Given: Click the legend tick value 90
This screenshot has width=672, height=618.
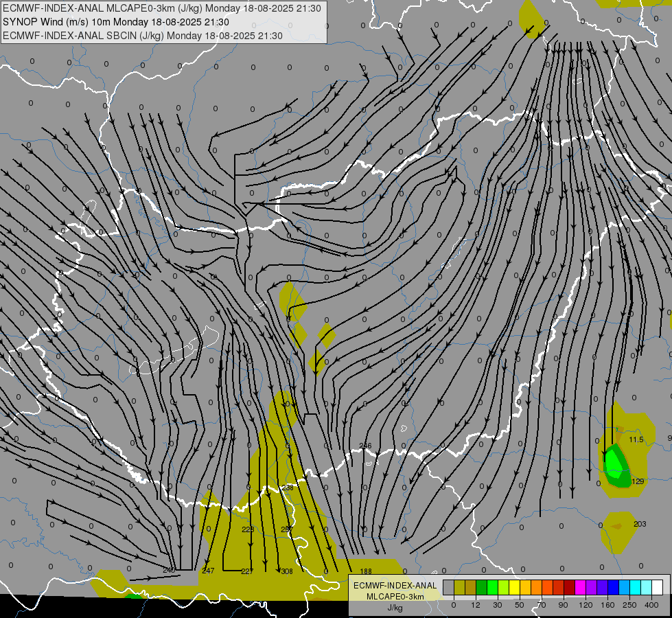Looking at the screenshot, I should coord(563,605).
